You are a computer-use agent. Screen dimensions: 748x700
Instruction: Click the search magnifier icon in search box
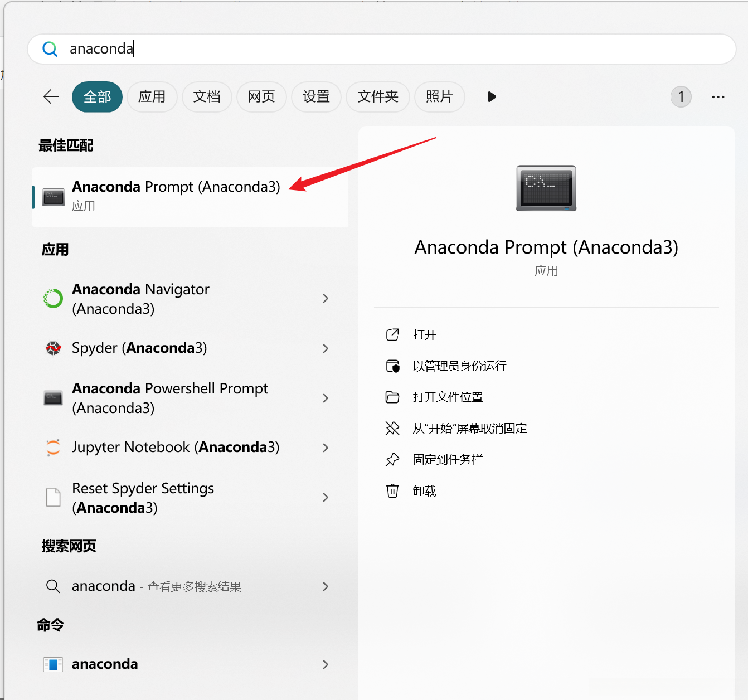[x=50, y=49]
